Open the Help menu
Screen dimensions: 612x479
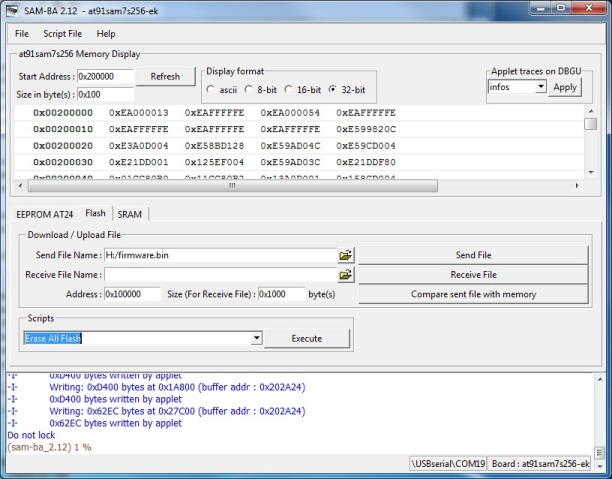coord(106,34)
